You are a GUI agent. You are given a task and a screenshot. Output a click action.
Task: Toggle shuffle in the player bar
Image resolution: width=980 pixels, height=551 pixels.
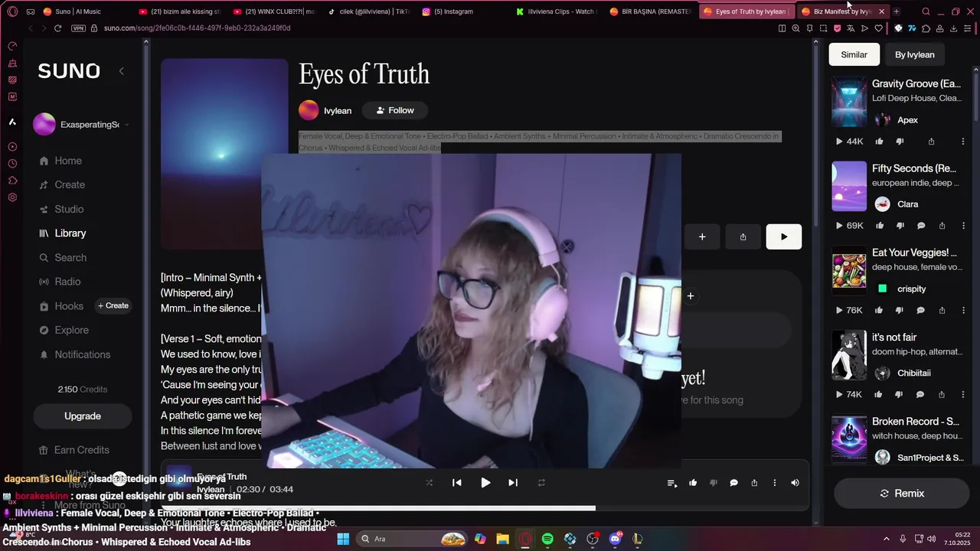[x=429, y=483]
